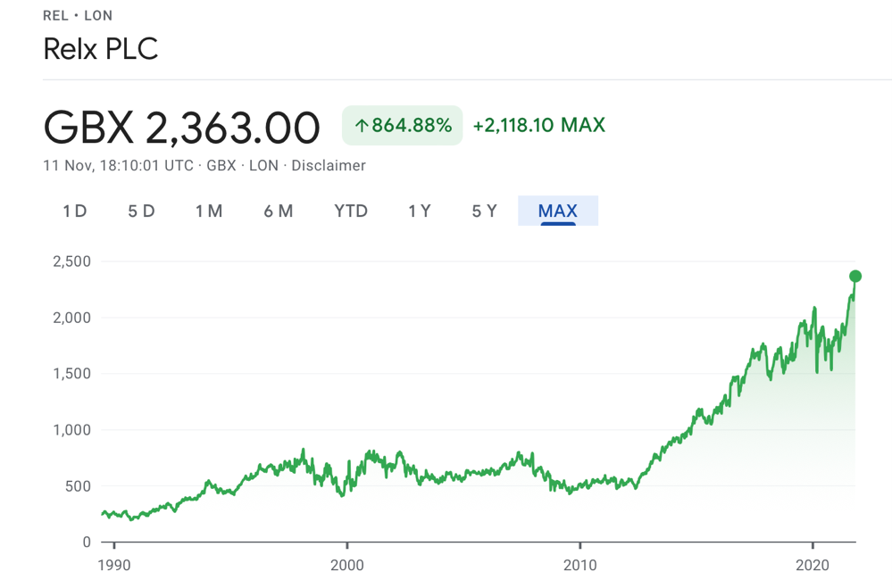Switch to the 5 D range tab
This screenshot has height=588, width=892.
[x=141, y=211]
